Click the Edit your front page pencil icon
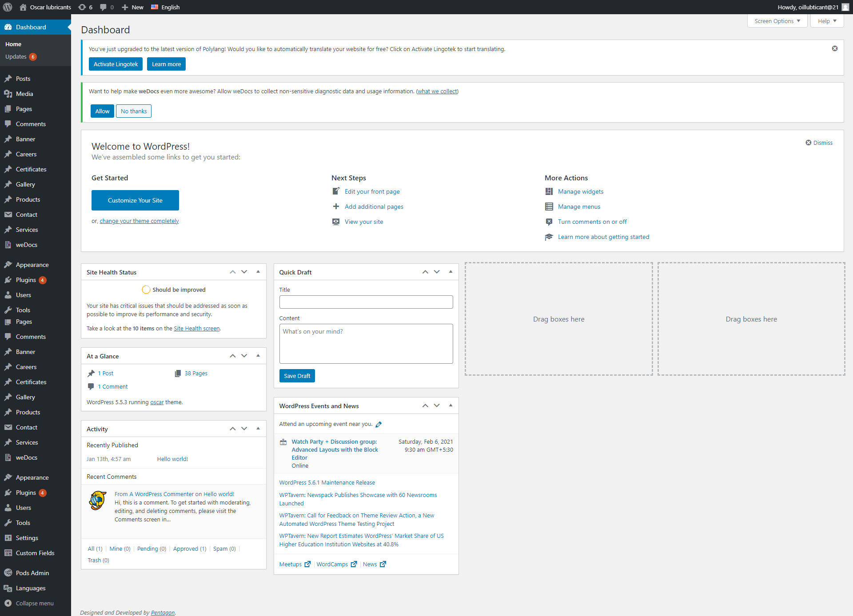The width and height of the screenshot is (853, 616). pyautogui.click(x=336, y=191)
